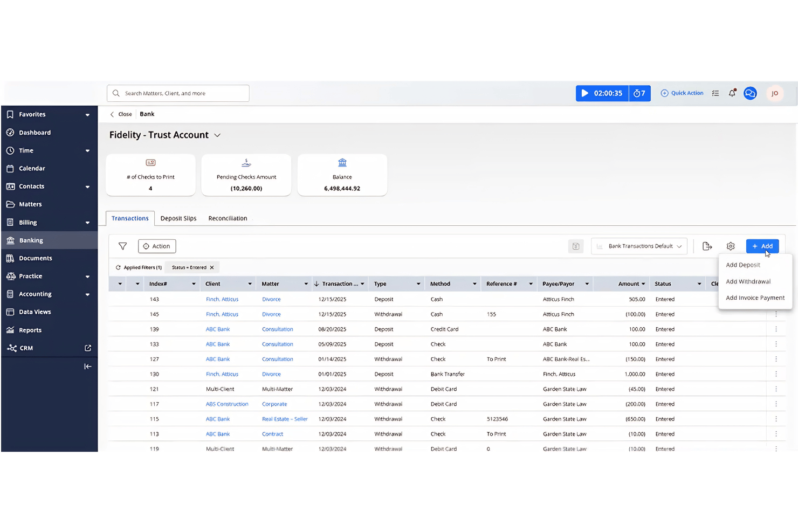798x532 pixels.
Task: Click the Action button
Action: 157,246
